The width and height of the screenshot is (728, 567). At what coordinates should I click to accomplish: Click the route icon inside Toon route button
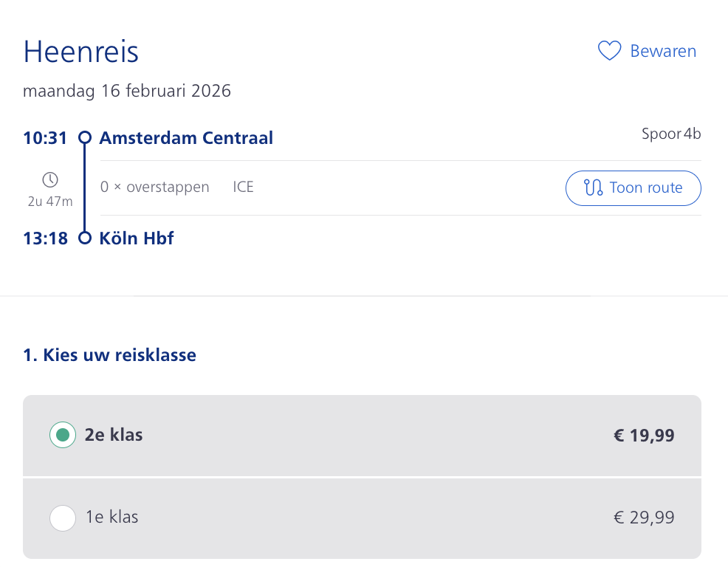pos(592,188)
